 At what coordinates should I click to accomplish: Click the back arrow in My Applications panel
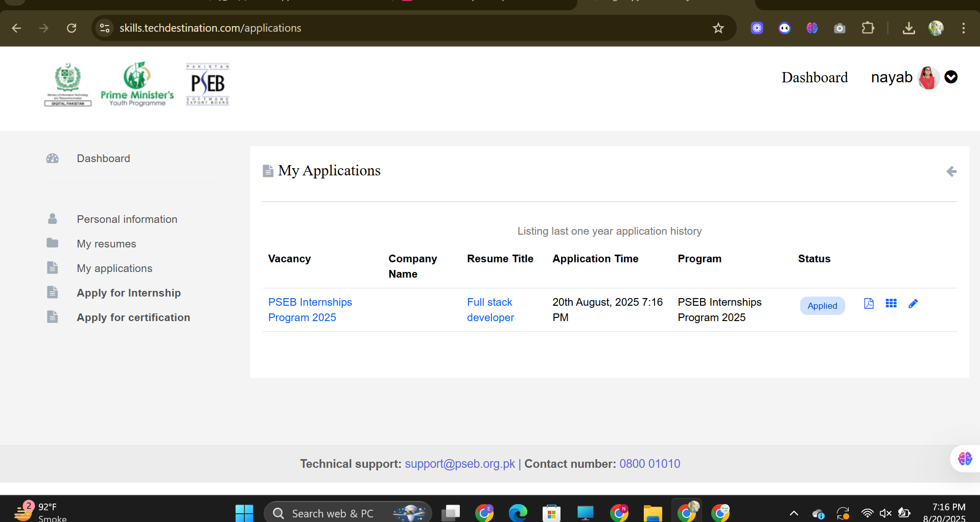click(x=951, y=171)
